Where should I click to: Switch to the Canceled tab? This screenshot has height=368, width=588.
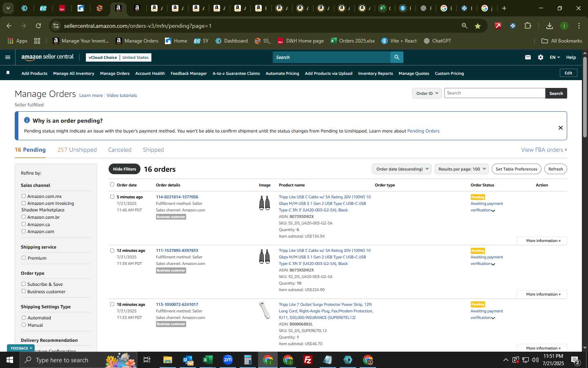click(120, 150)
